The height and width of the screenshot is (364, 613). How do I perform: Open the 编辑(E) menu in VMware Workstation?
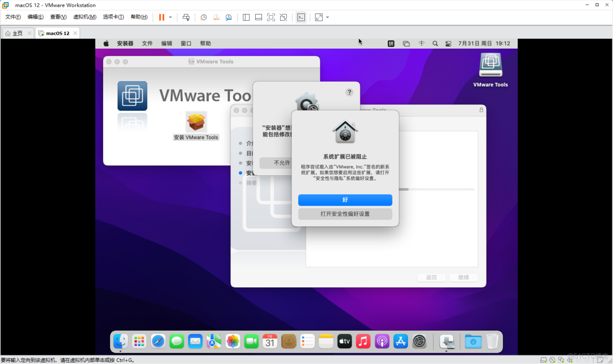click(x=36, y=17)
